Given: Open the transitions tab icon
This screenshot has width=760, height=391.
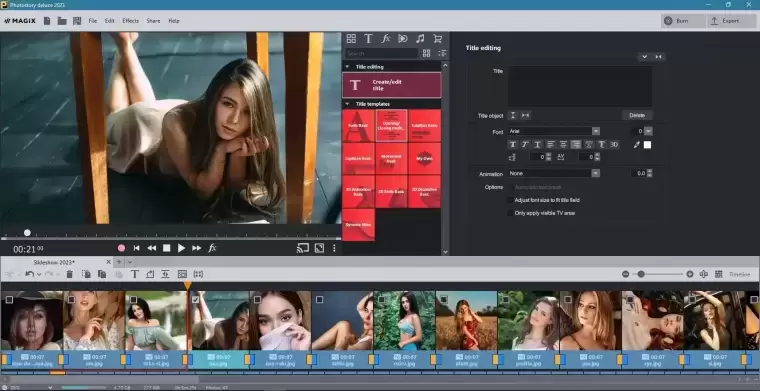Looking at the screenshot, I should (403, 39).
